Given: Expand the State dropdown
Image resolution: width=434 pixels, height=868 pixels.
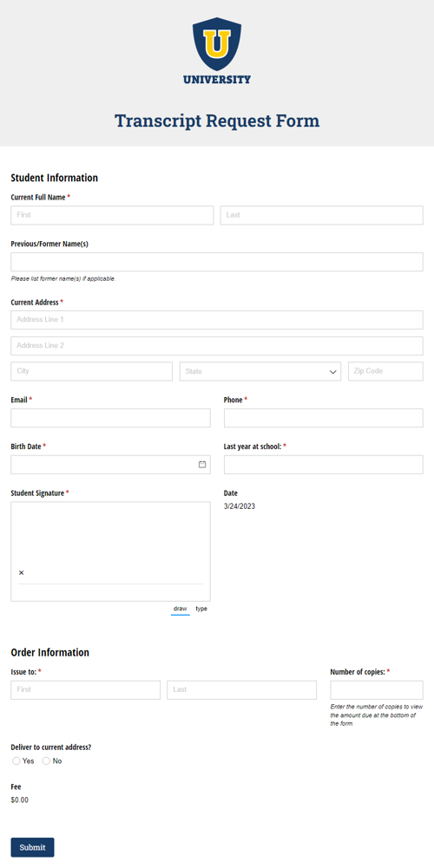Looking at the screenshot, I should coord(260,371).
